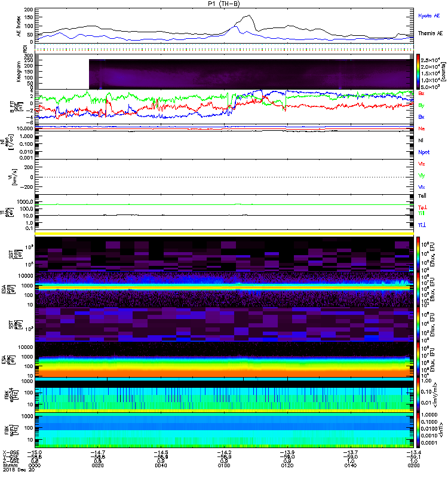Click the X-GSE row label
This screenshot has width=448, height=478.
click(11, 452)
